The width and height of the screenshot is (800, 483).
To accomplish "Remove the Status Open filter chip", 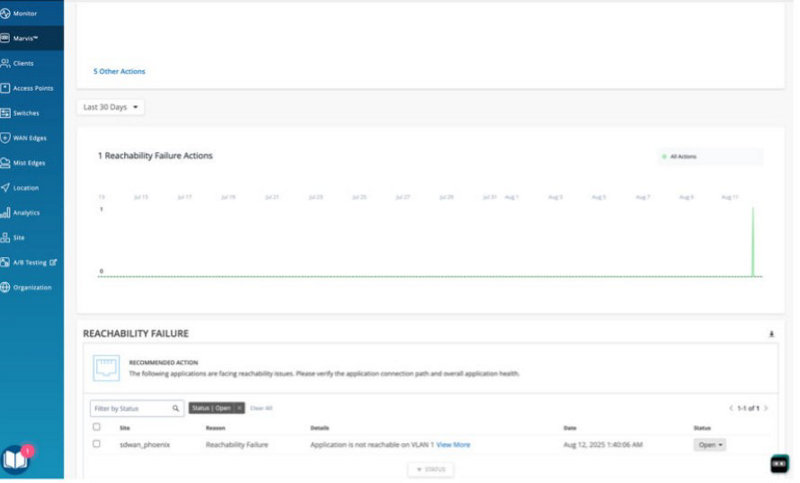I will click(x=239, y=408).
